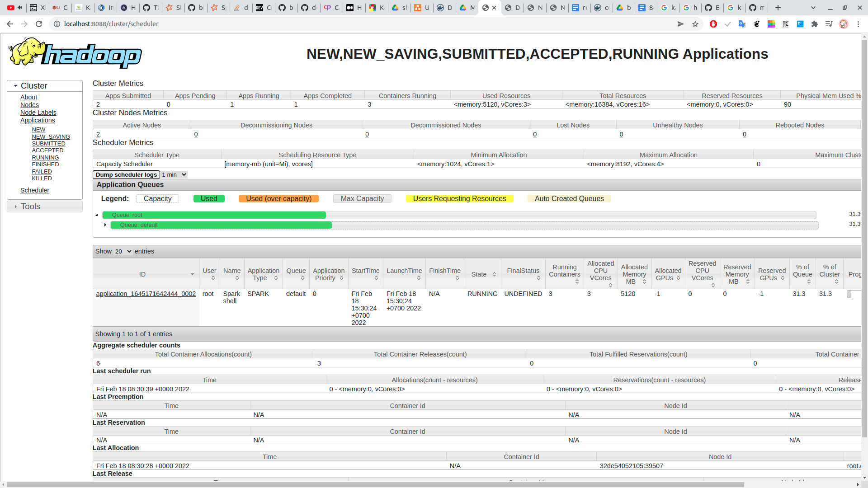Click the browser reload icon
The height and width of the screenshot is (488, 868).
(39, 24)
